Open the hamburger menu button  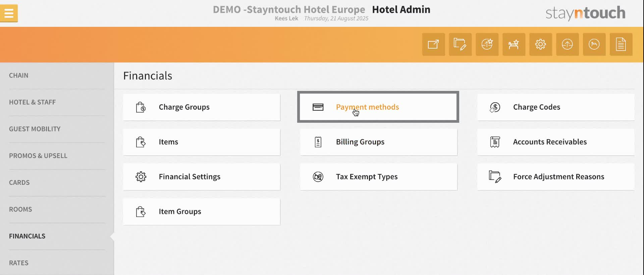[x=9, y=13]
